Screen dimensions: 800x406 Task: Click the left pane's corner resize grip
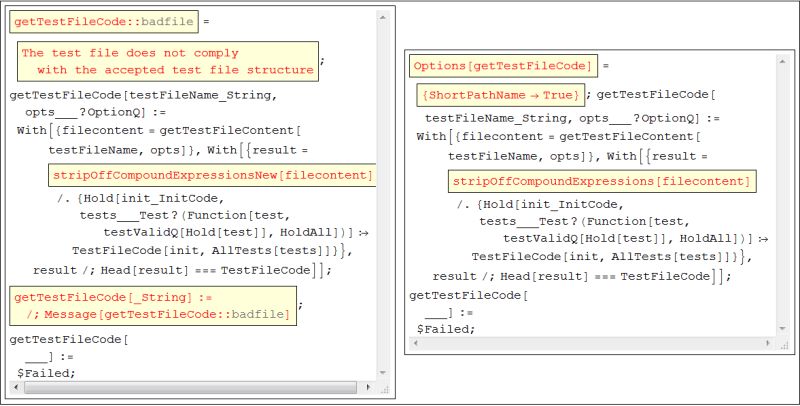(x=385, y=390)
